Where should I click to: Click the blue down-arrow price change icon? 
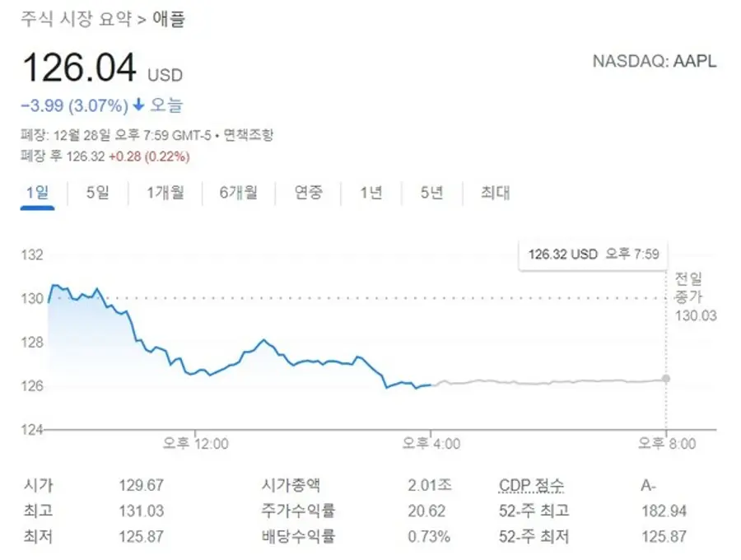pos(138,105)
